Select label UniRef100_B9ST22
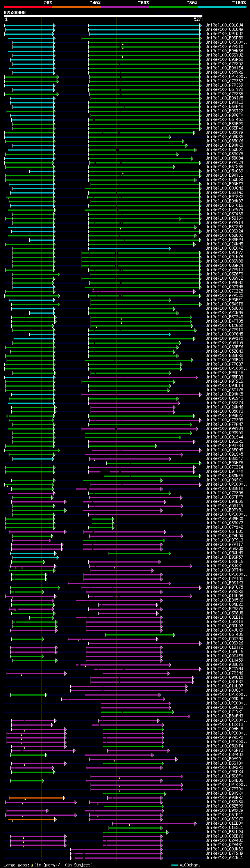Image resolution: width=250 pixels, height=868 pixels. tap(224, 111)
